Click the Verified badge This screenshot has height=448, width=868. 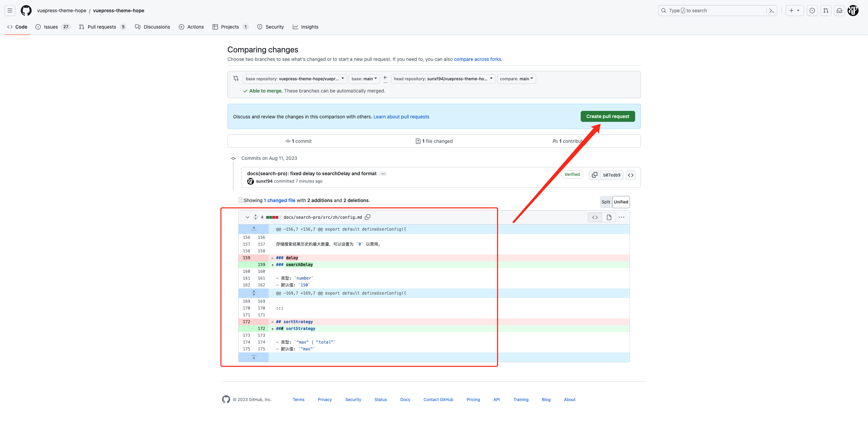[572, 175]
